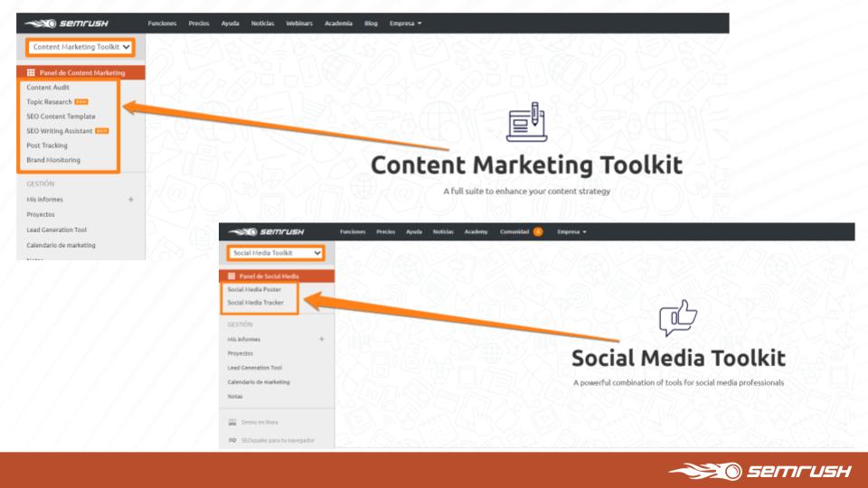868x488 pixels.
Task: Click grid icon beside Panel de Social Media
Action: (231, 276)
